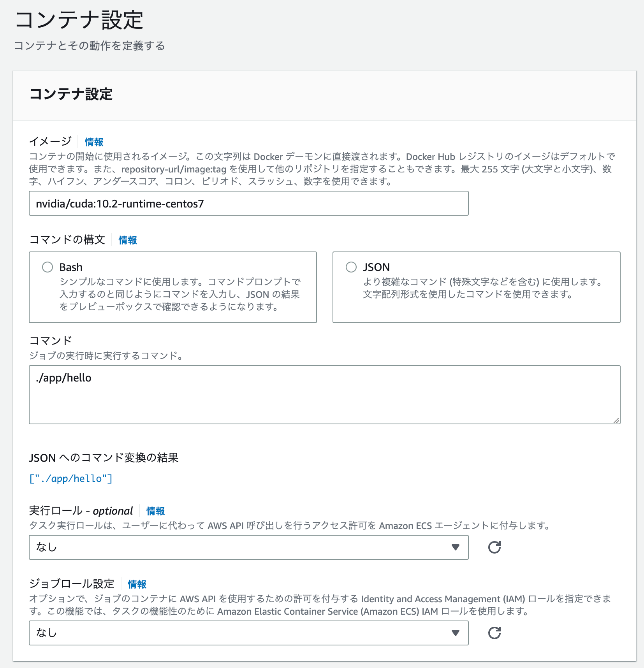Click the nvidia/cuda image input field
644x668 pixels.
pos(248,203)
